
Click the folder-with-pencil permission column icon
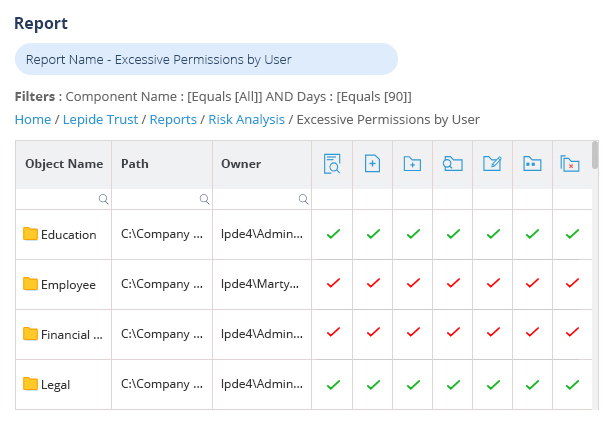pyautogui.click(x=493, y=163)
